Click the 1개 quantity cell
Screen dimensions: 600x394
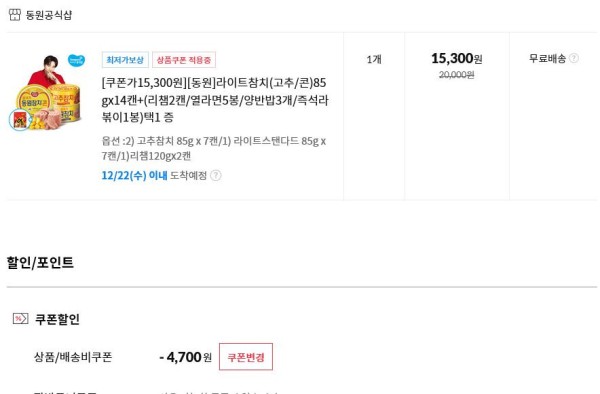point(374,59)
